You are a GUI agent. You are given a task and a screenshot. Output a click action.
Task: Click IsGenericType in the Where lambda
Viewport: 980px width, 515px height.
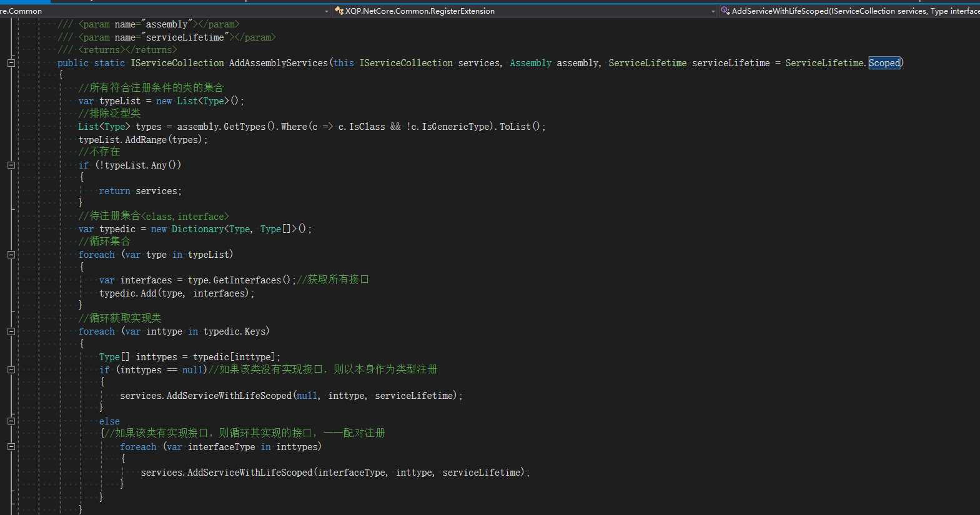point(457,127)
